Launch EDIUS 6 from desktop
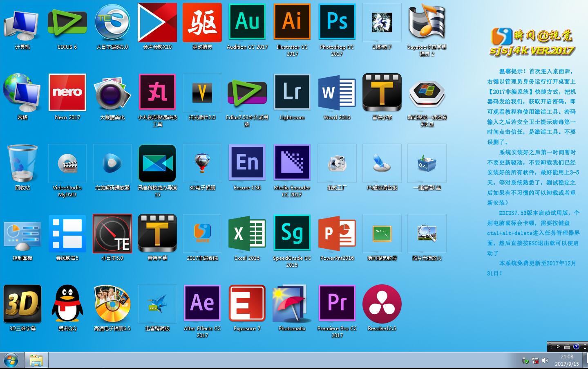This screenshot has height=369, width=588. tap(67, 22)
